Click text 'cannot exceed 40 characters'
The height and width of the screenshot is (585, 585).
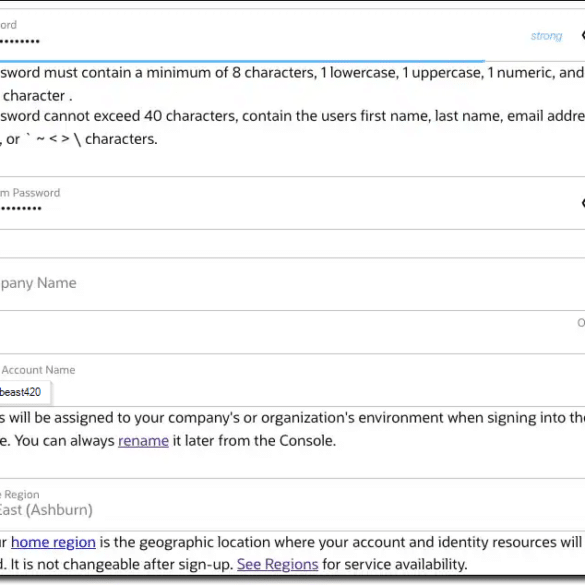140,116
